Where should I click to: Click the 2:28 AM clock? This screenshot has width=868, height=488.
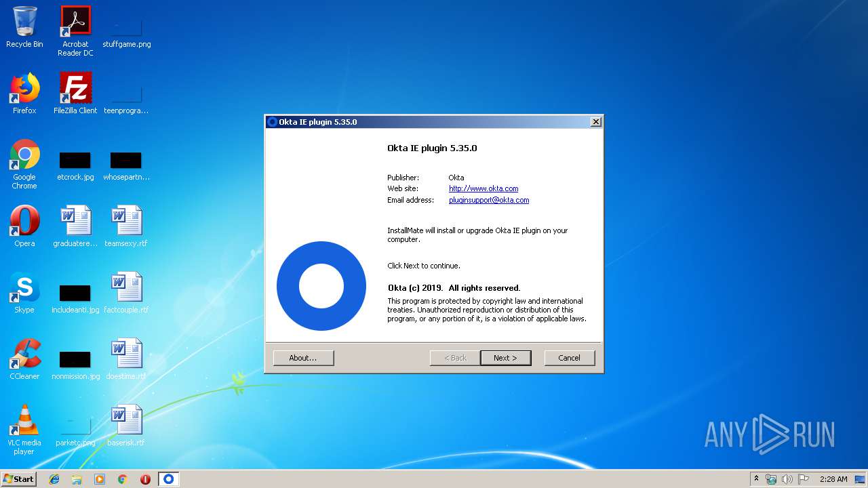click(x=833, y=479)
